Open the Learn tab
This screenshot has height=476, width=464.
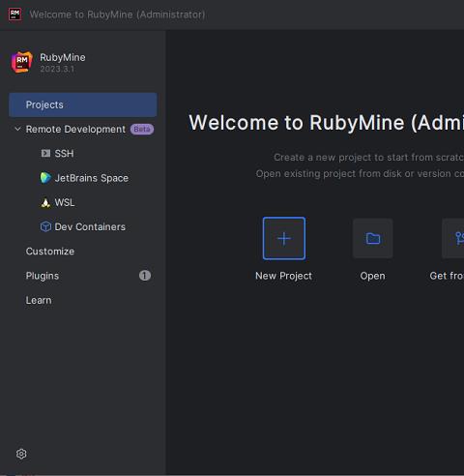coord(39,300)
